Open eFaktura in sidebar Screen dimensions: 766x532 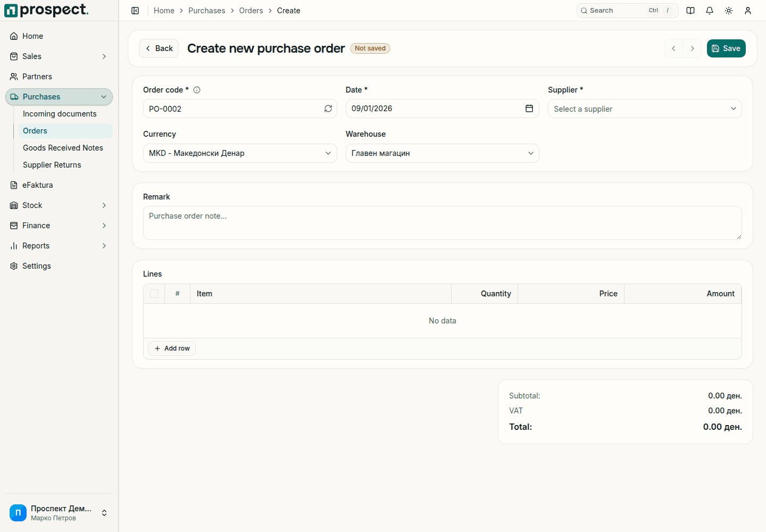point(59,185)
